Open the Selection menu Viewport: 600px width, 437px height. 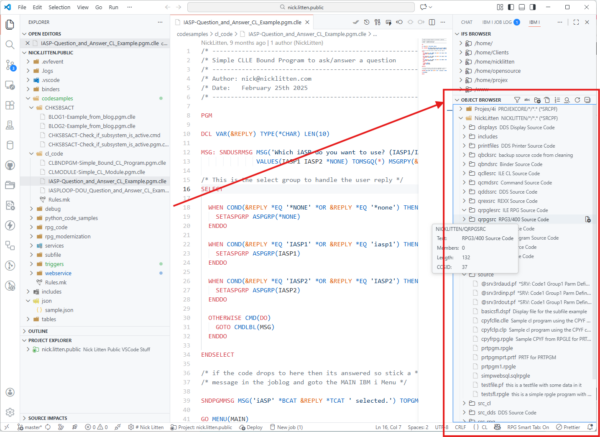59,7
